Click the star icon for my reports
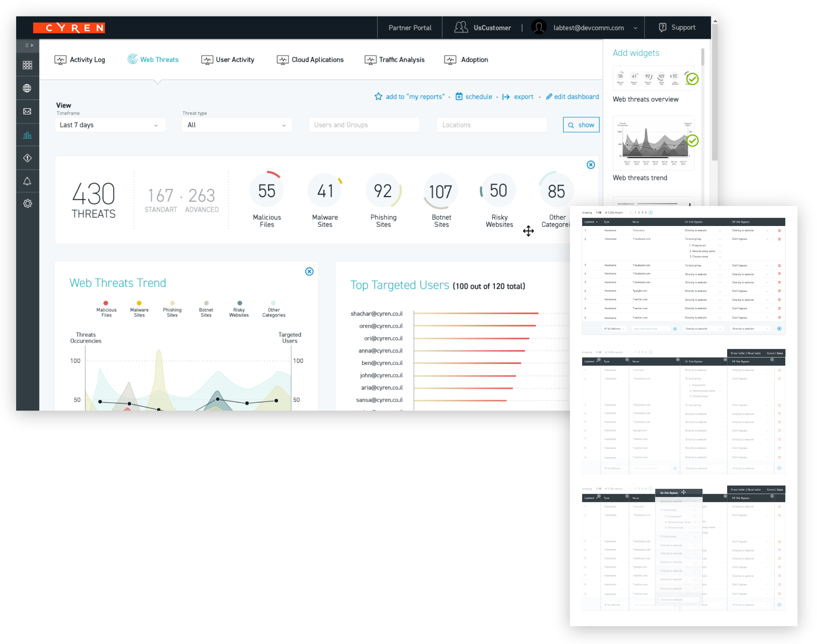Image resolution: width=817 pixels, height=644 pixels. [378, 97]
